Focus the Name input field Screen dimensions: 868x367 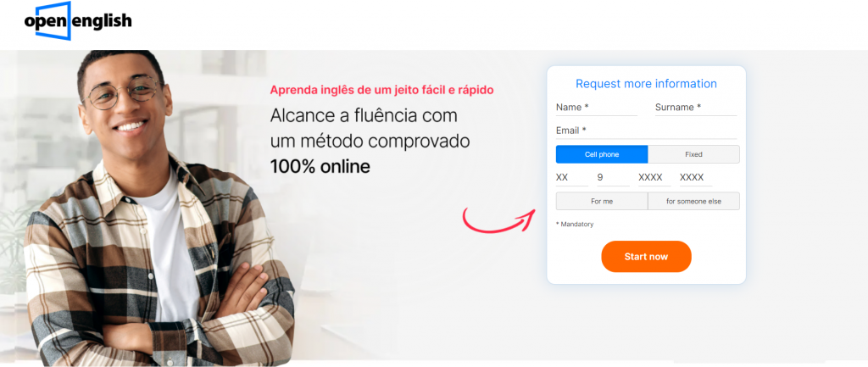point(597,108)
